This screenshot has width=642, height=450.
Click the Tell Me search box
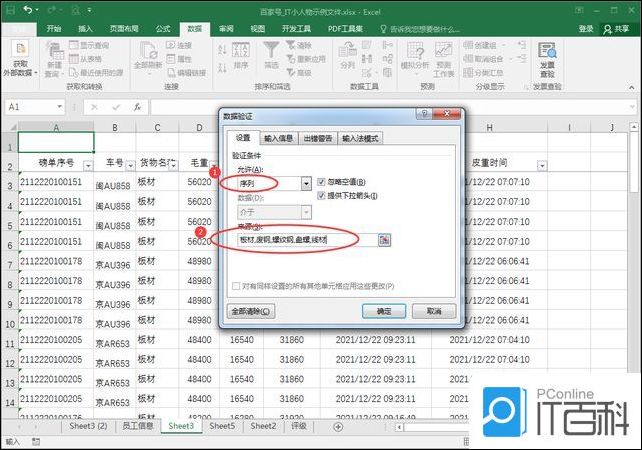[421, 29]
